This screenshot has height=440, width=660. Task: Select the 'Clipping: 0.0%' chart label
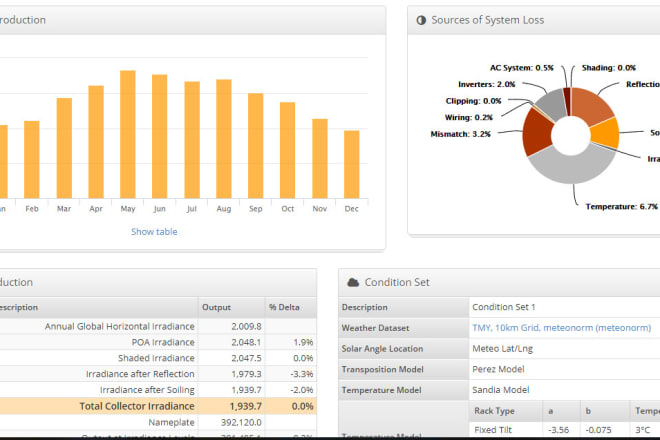[474, 101]
